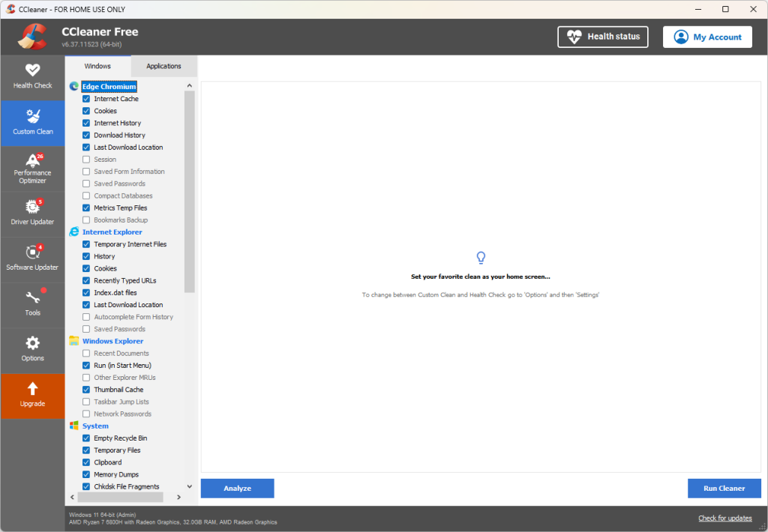The height and width of the screenshot is (532, 768).
Task: Click the lightbulb tip icon
Action: point(481,258)
